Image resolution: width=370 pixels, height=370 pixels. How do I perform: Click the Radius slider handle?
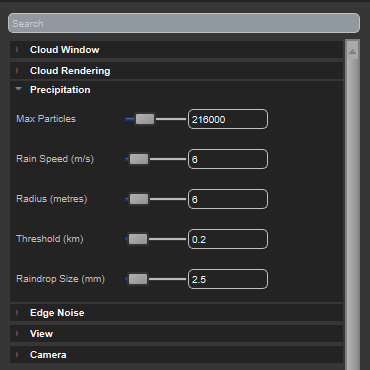pyautogui.click(x=139, y=199)
